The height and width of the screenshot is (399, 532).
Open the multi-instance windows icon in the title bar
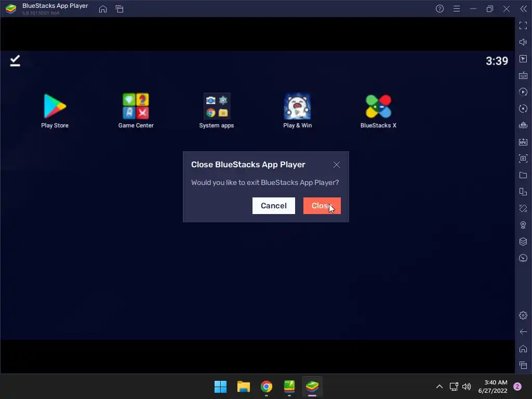tap(119, 9)
